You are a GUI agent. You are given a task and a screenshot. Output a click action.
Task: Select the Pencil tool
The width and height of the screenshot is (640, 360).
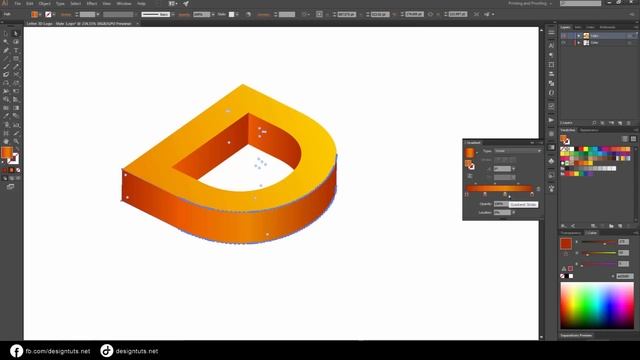pos(16,67)
